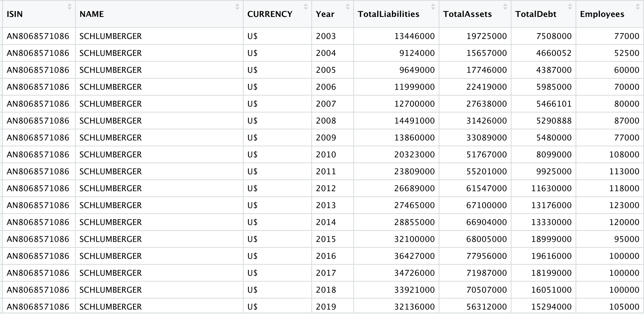Click the TotalDebt column sort icon
The width and height of the screenshot is (644, 314).
click(570, 7)
